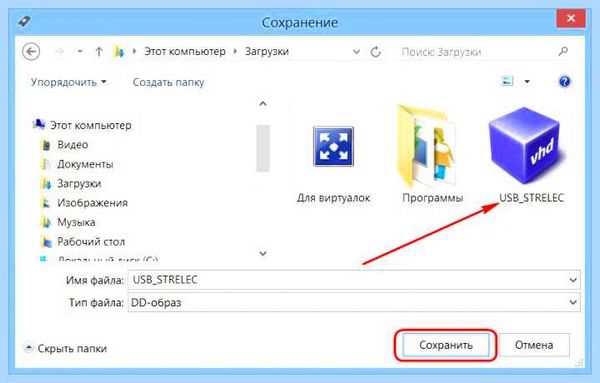Screen dimensions: 600x383
Task: Click the tree scroll down arrow
Action: [263, 253]
